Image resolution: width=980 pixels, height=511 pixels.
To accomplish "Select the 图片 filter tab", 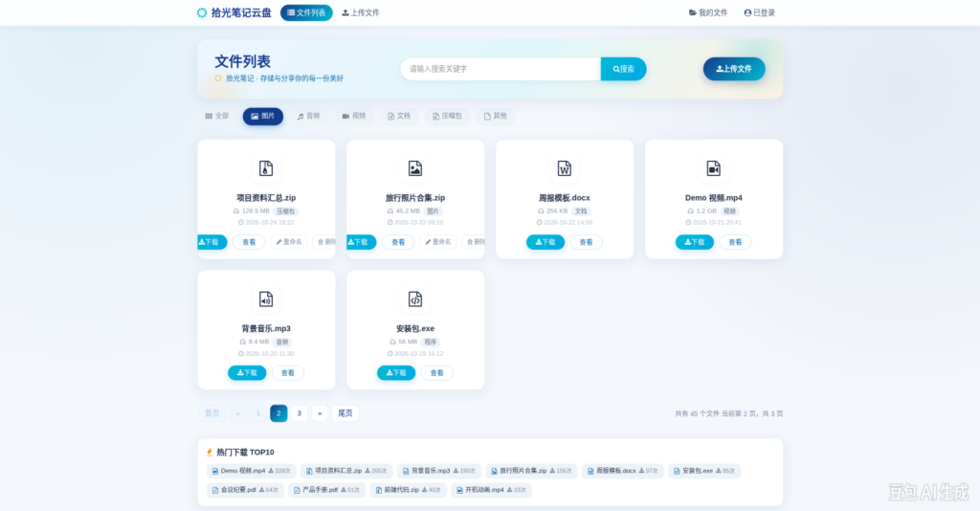I will click(x=263, y=116).
